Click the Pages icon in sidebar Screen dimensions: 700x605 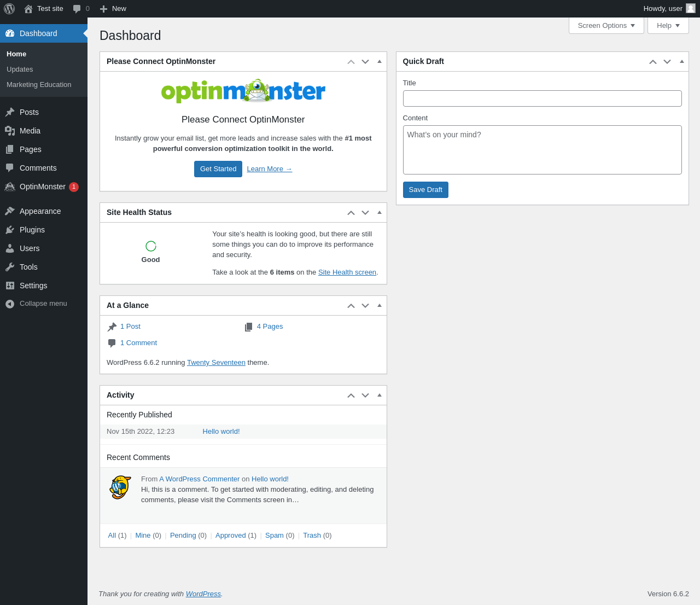click(10, 149)
